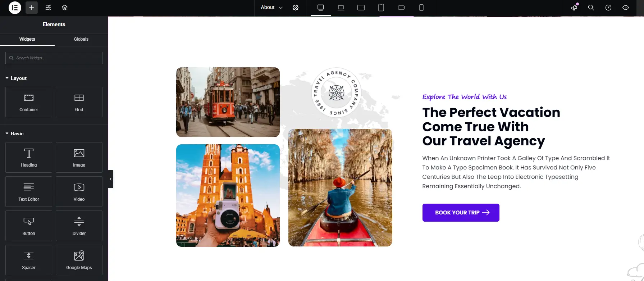Click the Book Your Trip button

pyautogui.click(x=461, y=213)
